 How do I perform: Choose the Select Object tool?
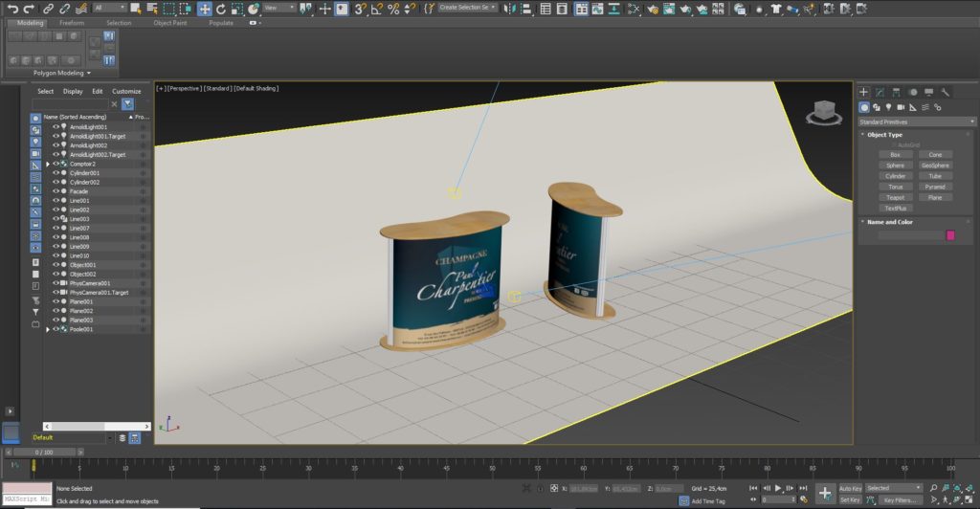[134, 9]
